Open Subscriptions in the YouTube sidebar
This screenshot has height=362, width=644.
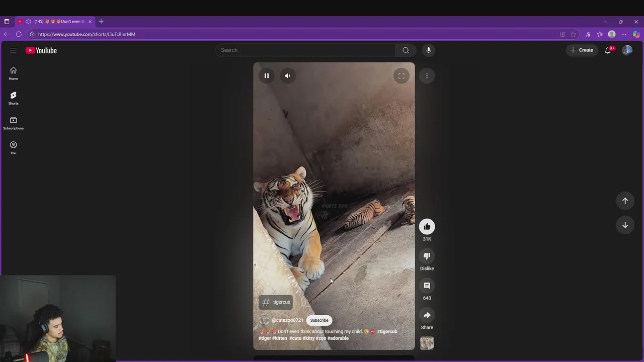coord(14,123)
